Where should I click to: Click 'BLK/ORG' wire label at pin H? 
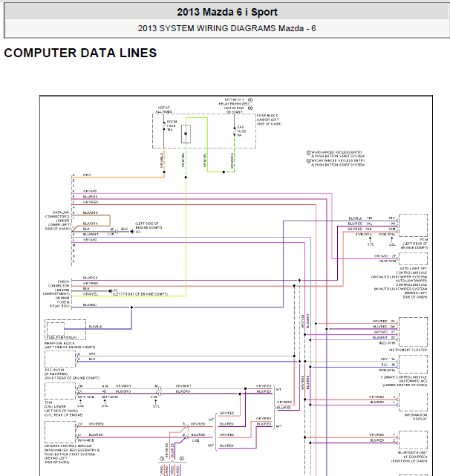tap(91, 212)
